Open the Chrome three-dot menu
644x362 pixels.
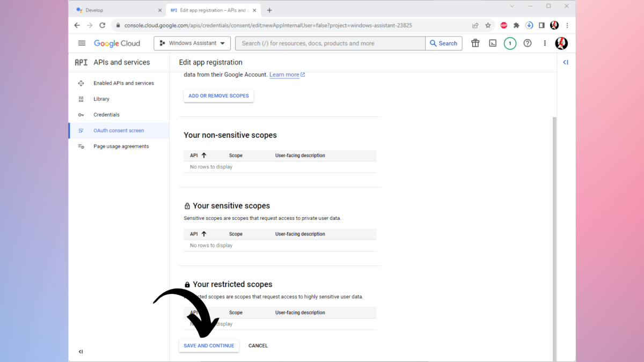pyautogui.click(x=567, y=25)
